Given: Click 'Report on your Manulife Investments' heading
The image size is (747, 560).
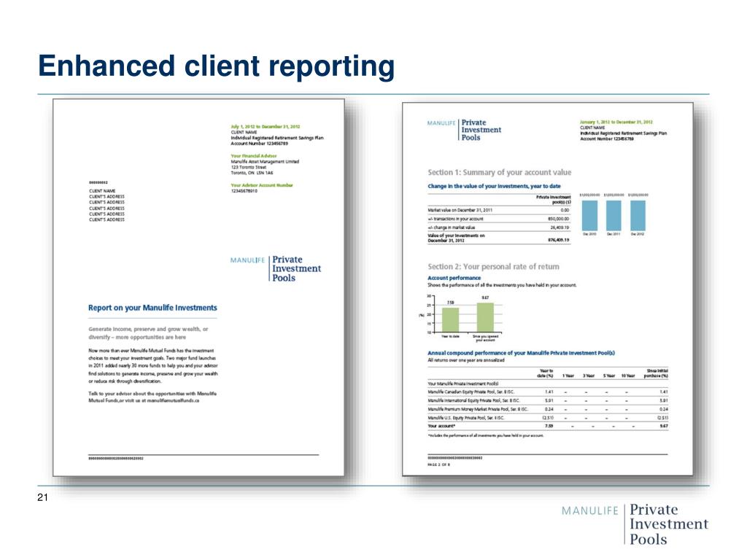Looking at the screenshot, I should [x=152, y=308].
